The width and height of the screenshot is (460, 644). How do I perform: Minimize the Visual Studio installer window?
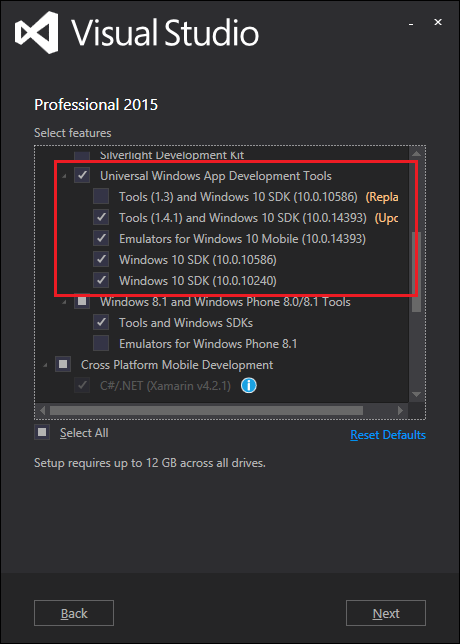411,25
